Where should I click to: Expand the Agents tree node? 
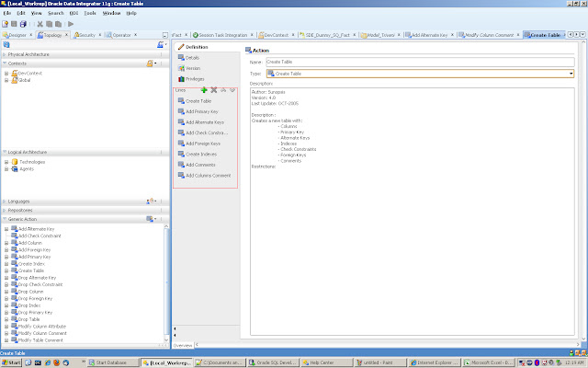[6, 169]
